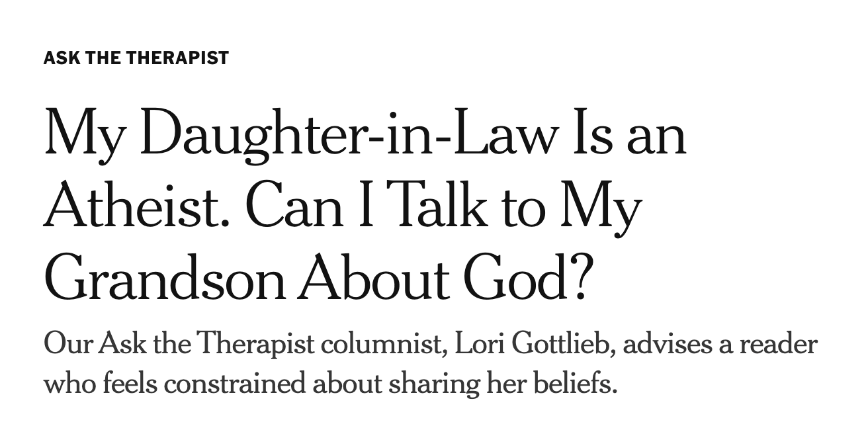The height and width of the screenshot is (426, 868).
Task: Click the word reader in the subheading
Action: pyautogui.click(x=778, y=345)
